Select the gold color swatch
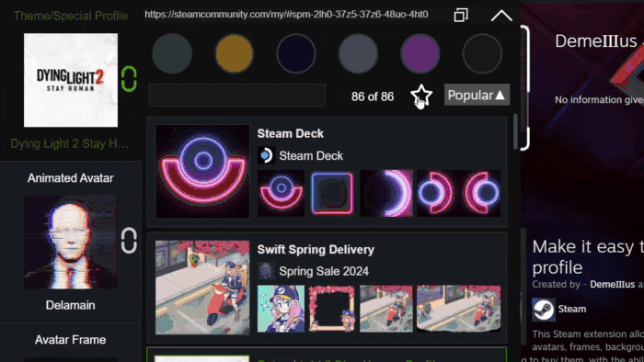 click(234, 53)
